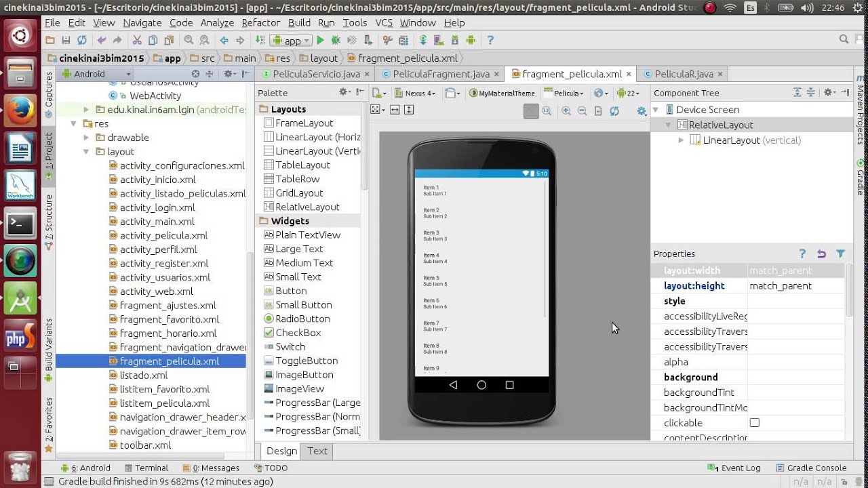Image resolution: width=868 pixels, height=488 pixels.
Task: Select activity_login.xml in project tree
Action: pos(157,207)
